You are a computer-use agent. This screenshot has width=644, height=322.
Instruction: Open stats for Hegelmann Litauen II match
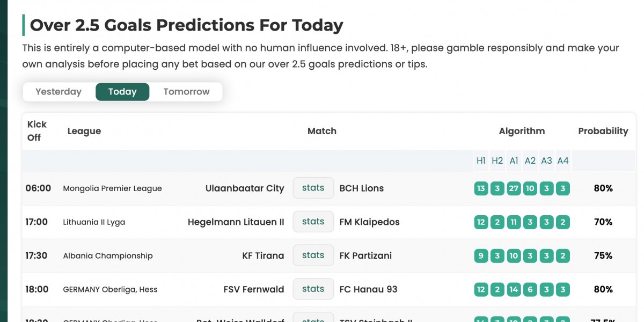coord(313,222)
